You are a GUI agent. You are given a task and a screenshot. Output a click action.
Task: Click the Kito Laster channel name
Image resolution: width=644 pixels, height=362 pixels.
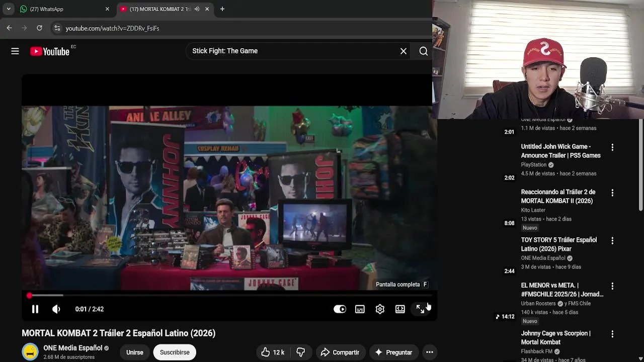[533, 210]
